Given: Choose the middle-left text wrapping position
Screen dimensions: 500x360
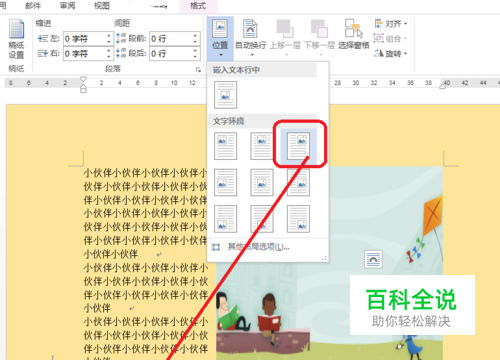Looking at the screenshot, I should pyautogui.click(x=226, y=182).
